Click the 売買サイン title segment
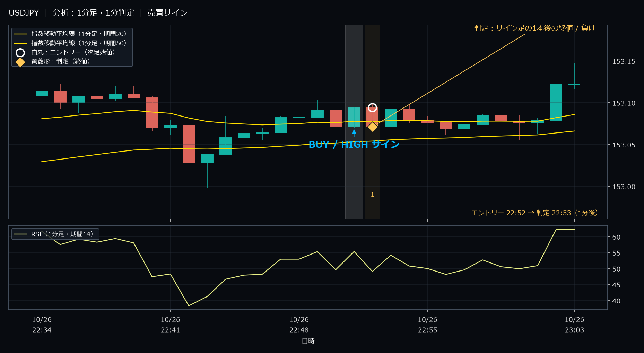Viewport: 644px width, 353px height. point(167,13)
